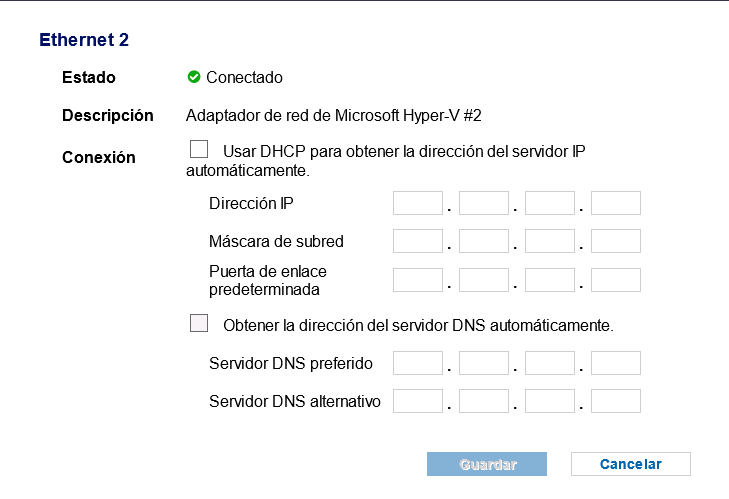Check Obtener la dirección del servidor DNS automáticamente
The width and height of the screenshot is (729, 499).
[199, 323]
